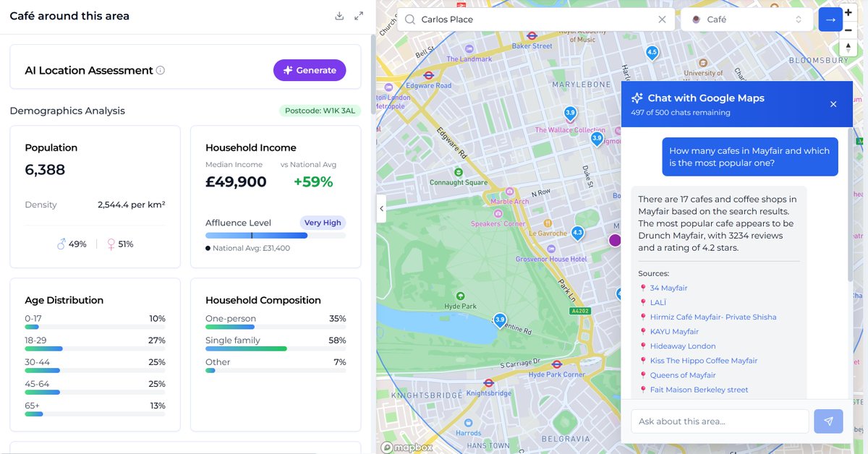Expand the report panel to fullscreen
Screen dimensions: 868x454
point(359,16)
